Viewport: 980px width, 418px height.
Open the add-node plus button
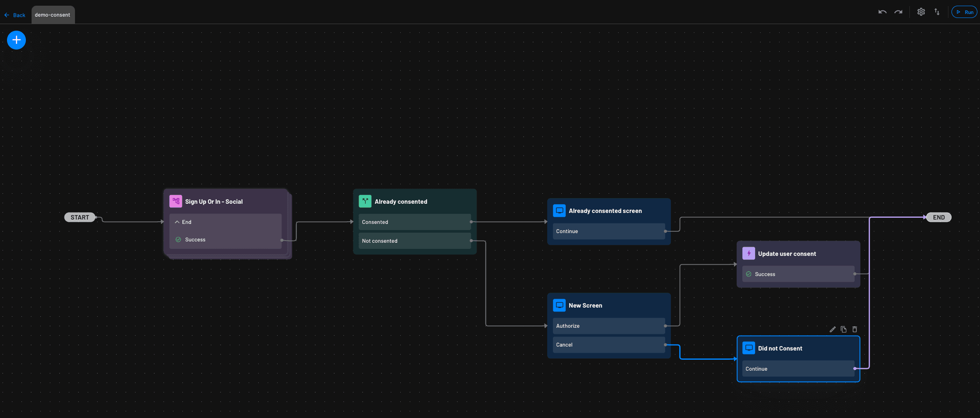[x=16, y=40]
